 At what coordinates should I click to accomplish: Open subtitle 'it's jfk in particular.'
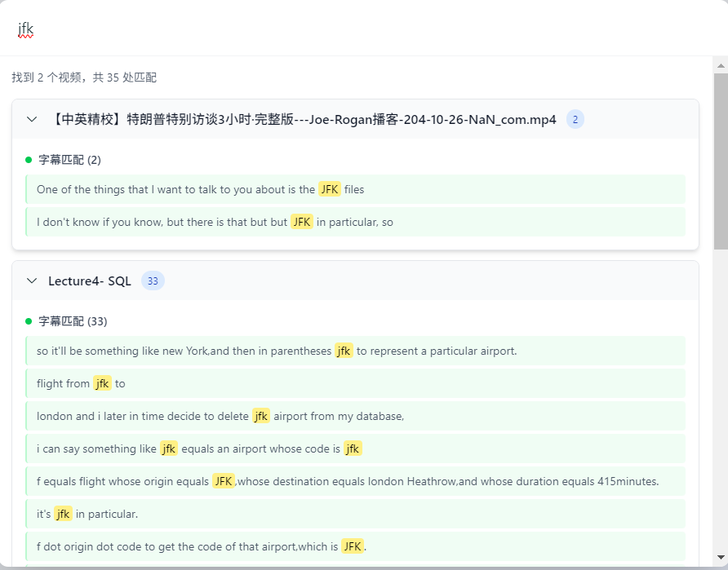(x=356, y=514)
